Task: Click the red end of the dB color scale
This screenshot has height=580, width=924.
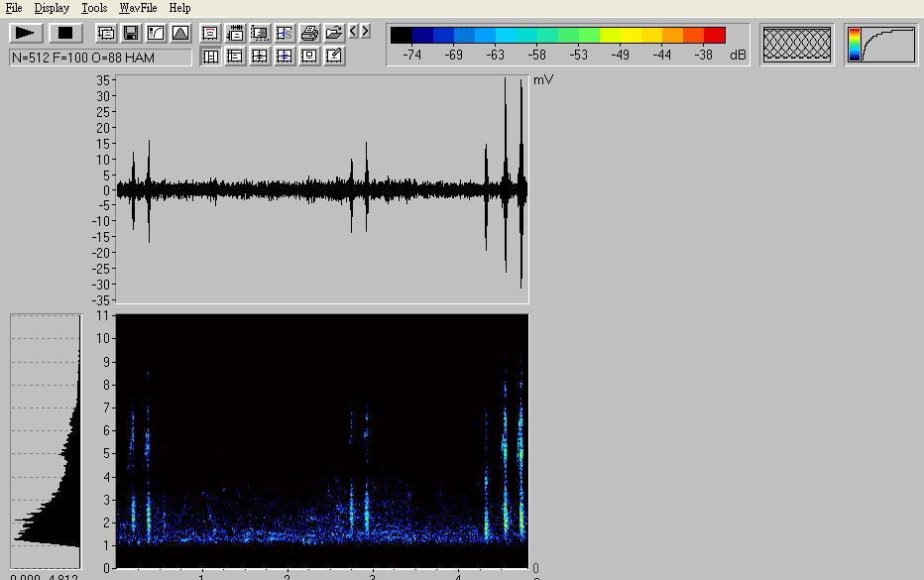Action: pyautogui.click(x=715, y=36)
